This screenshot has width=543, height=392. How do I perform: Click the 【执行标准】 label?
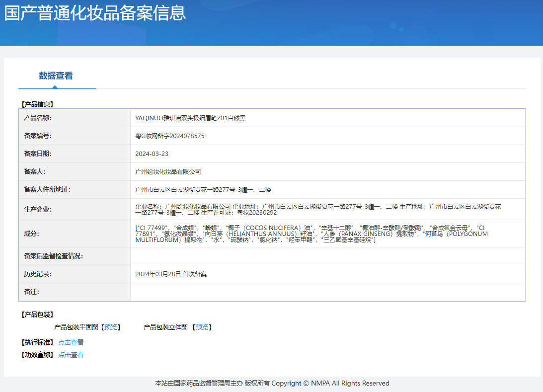(x=37, y=342)
